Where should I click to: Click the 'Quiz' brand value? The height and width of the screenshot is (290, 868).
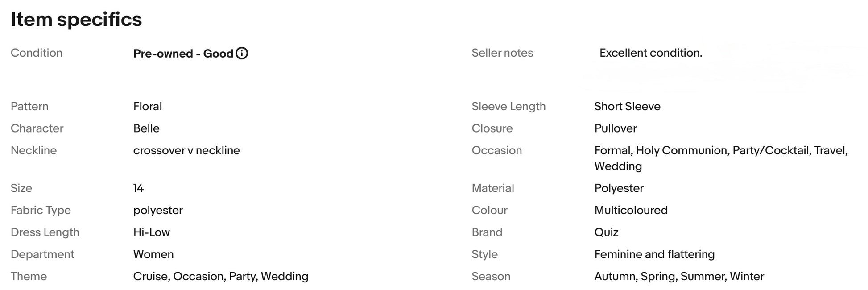[607, 232]
